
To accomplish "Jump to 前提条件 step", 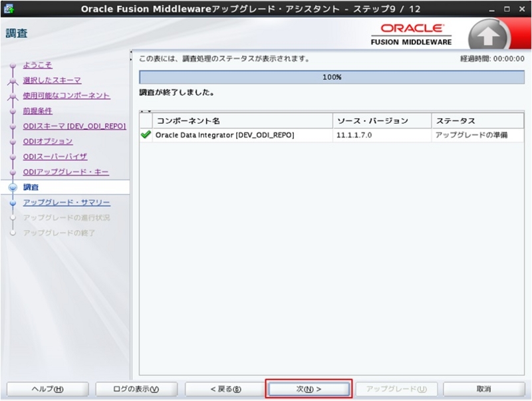I will [x=38, y=110].
